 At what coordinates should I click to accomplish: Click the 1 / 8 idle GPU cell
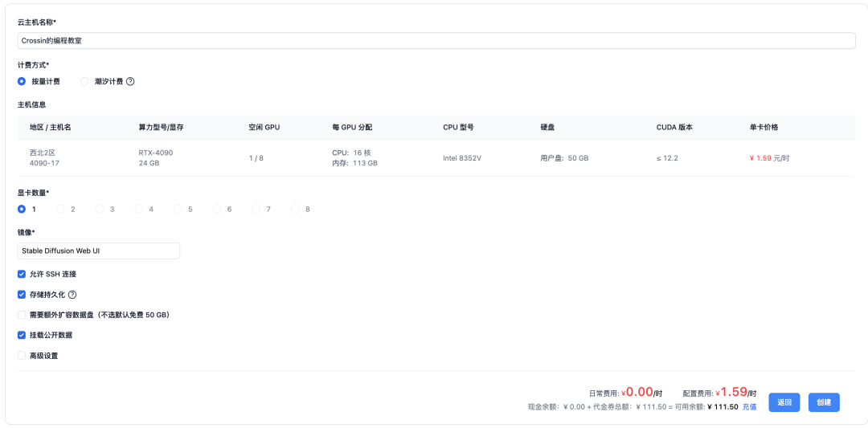[256, 158]
